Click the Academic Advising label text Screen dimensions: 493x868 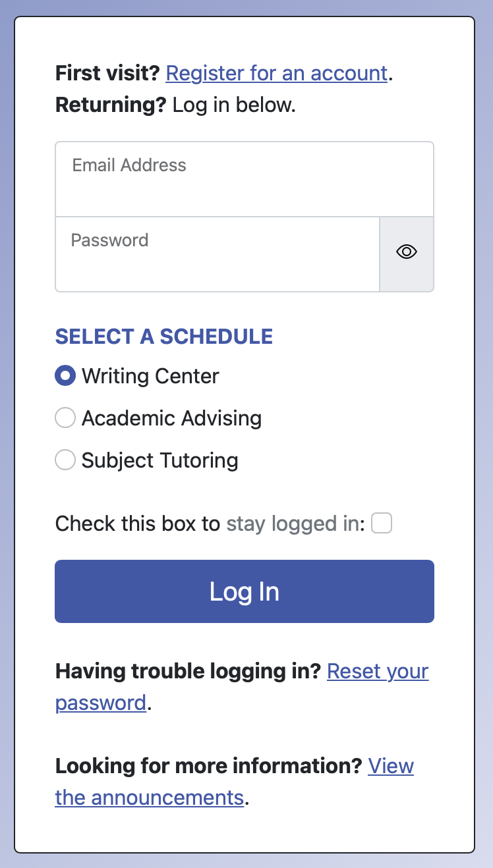(x=171, y=418)
